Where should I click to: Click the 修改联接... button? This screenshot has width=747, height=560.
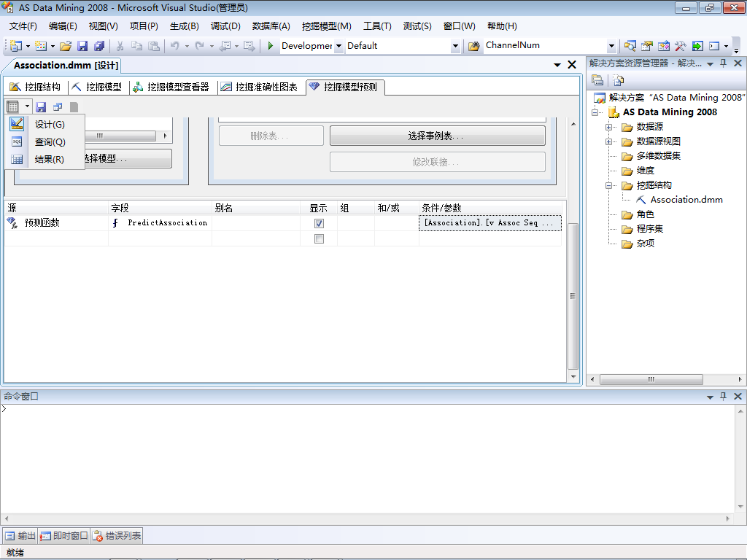click(438, 162)
